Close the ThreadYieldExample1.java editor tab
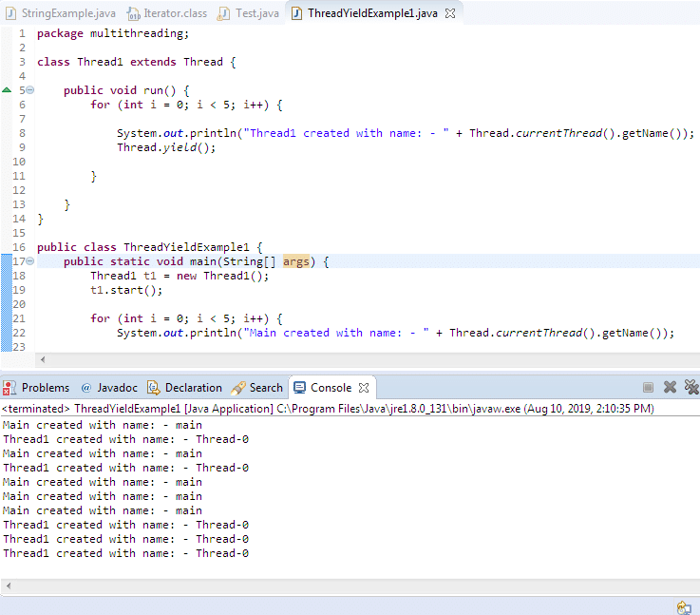Screen dimensions: 700x615 (x=450, y=13)
